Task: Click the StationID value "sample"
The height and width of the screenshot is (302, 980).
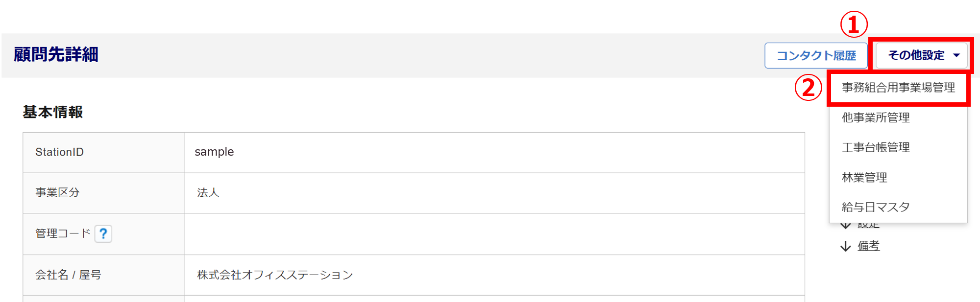Action: 214,152
